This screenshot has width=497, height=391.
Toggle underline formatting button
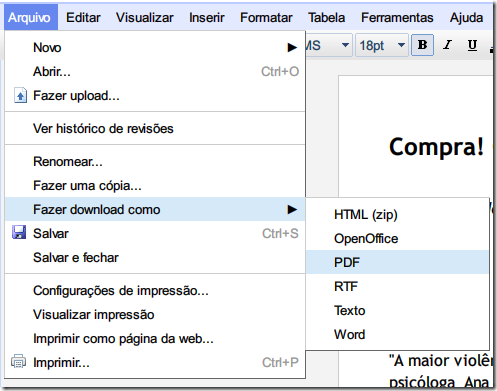[472, 45]
